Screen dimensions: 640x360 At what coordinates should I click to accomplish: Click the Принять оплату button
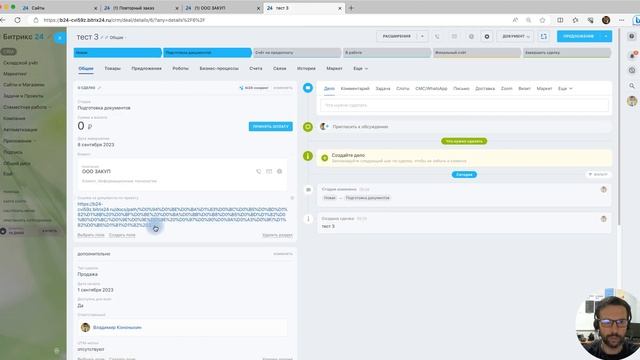(x=271, y=127)
